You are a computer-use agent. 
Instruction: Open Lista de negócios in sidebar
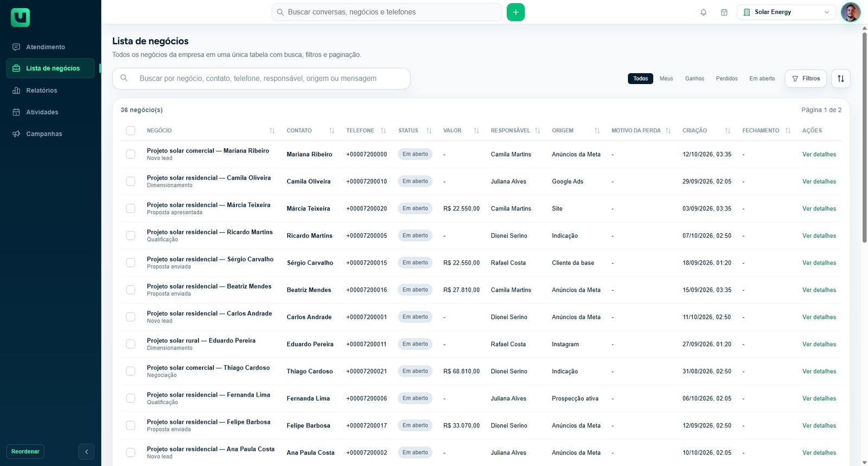pos(50,68)
